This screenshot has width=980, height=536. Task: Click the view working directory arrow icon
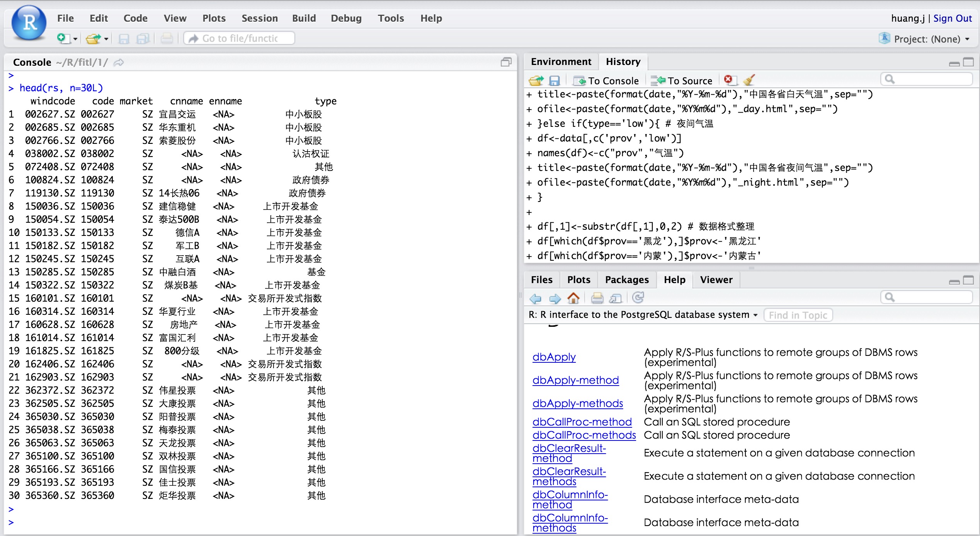tap(119, 62)
